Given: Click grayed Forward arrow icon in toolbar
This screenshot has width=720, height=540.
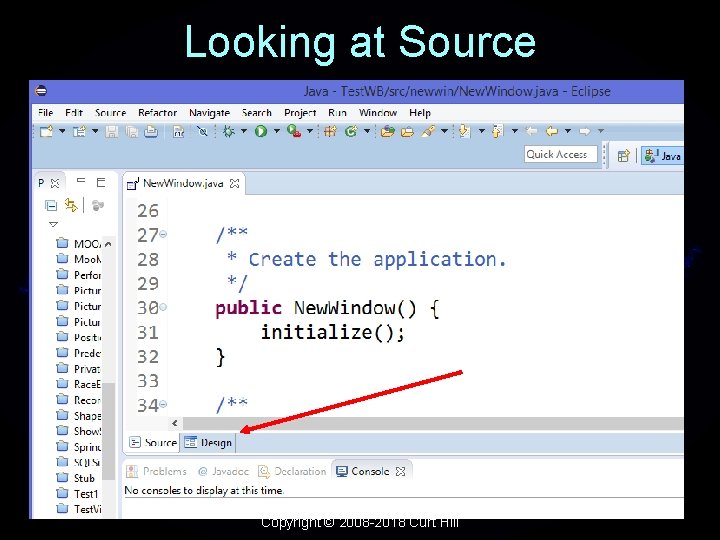Looking at the screenshot, I should 585,131.
